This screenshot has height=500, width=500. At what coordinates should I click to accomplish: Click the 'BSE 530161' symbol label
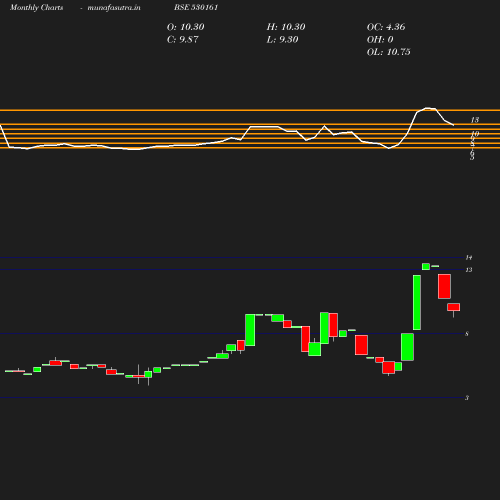coord(196,7)
